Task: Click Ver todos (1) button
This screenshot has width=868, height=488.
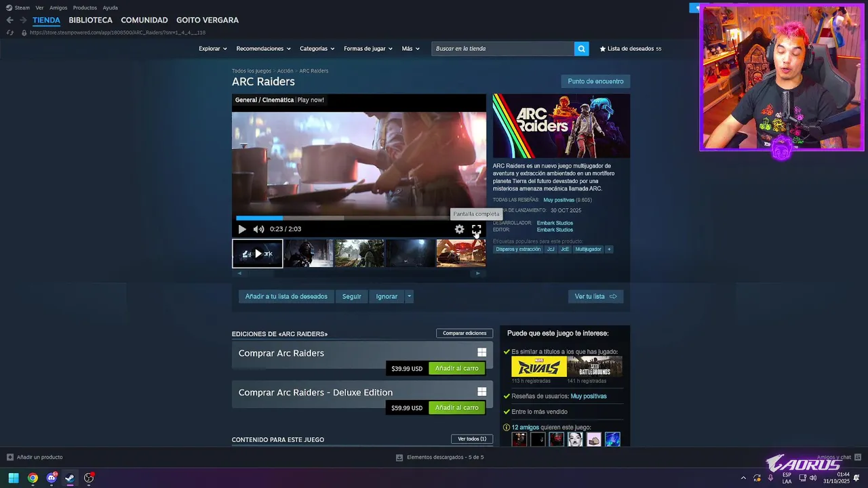Action: click(472, 439)
